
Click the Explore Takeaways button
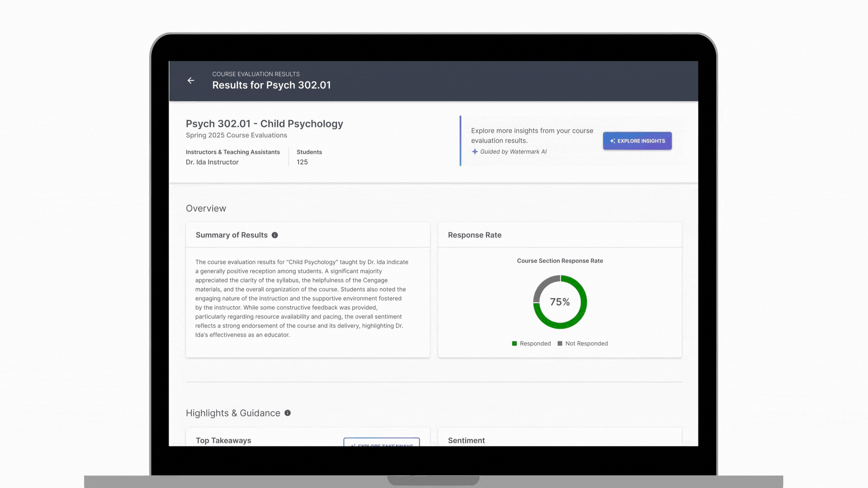[x=382, y=442]
